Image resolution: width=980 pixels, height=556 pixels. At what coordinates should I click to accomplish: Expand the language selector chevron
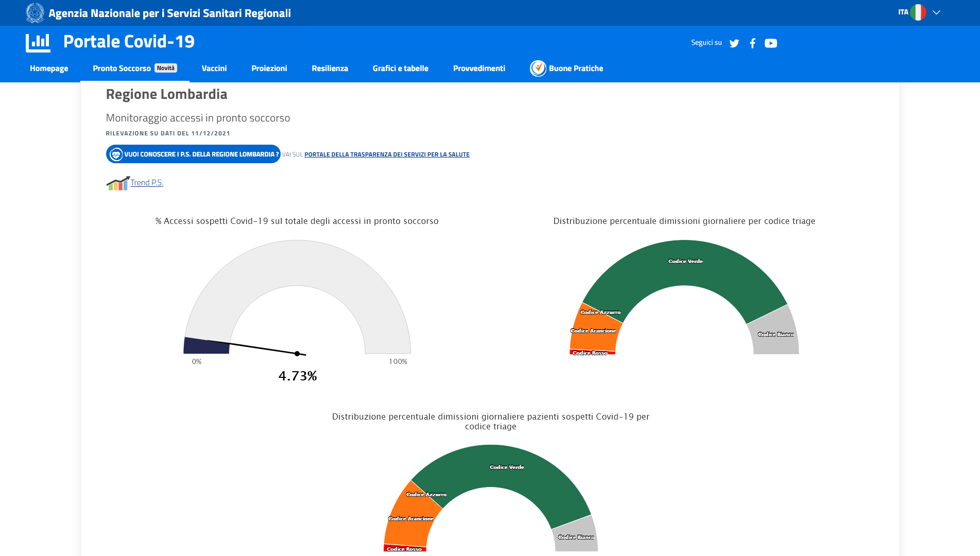click(936, 12)
